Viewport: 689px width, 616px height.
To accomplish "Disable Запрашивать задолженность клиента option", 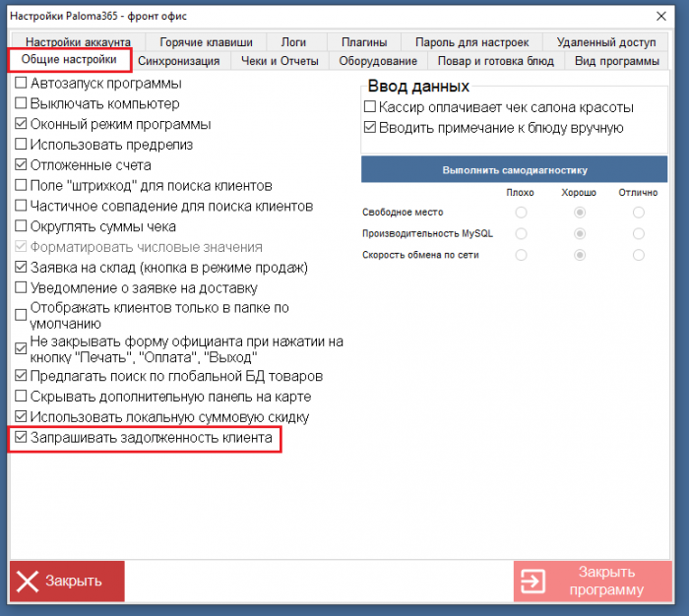I will [x=21, y=438].
